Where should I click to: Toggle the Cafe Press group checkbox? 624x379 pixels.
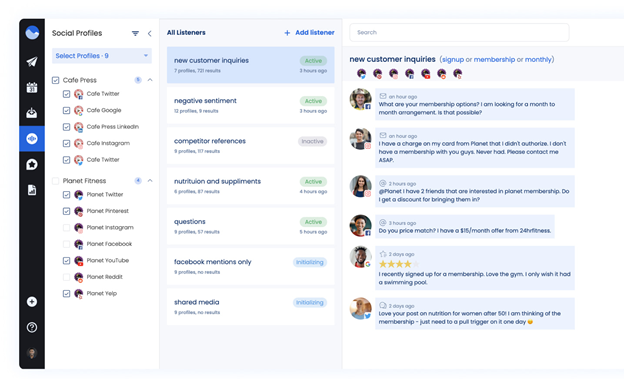pyautogui.click(x=56, y=80)
